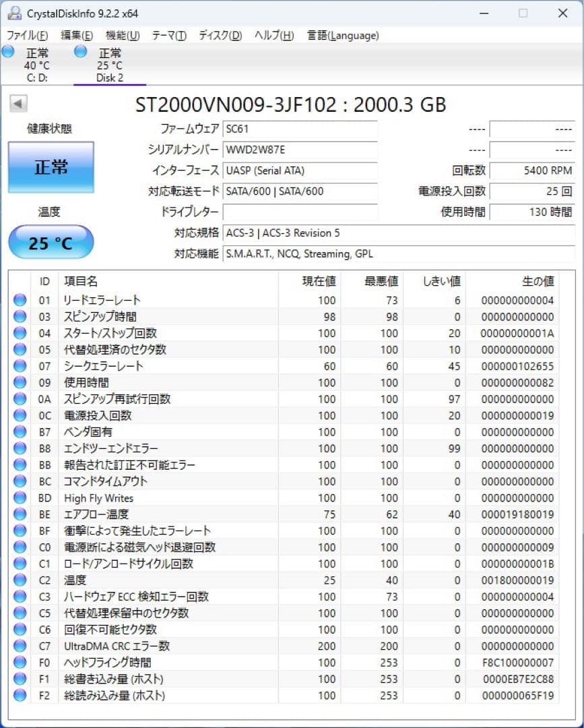Click the status dot beside エアフロー温度

[x=20, y=514]
